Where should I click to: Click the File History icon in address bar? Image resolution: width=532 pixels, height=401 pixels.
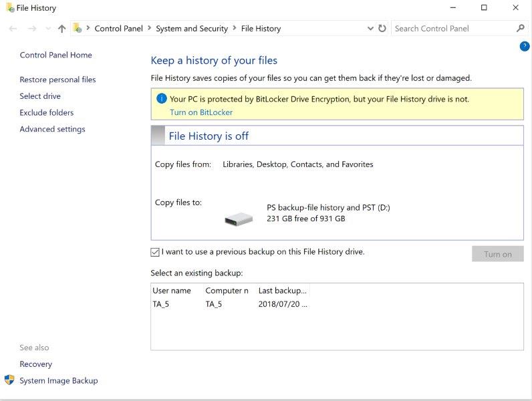(78, 29)
